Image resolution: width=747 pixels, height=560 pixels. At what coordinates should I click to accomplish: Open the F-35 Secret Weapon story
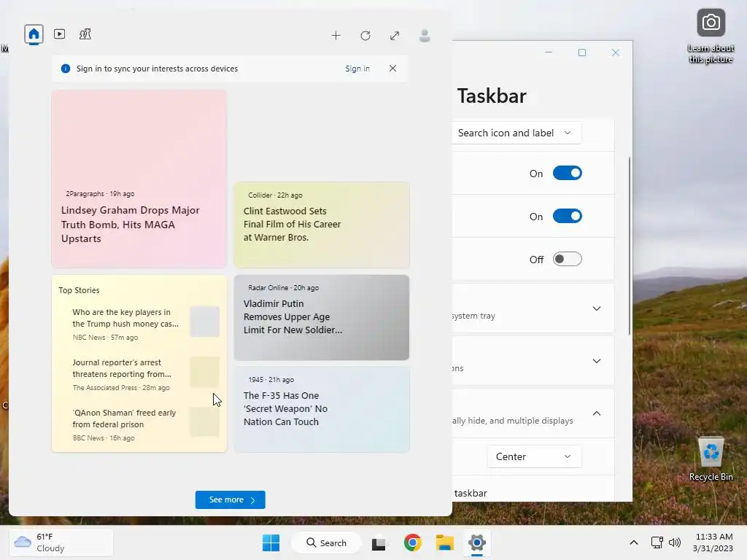(322, 409)
